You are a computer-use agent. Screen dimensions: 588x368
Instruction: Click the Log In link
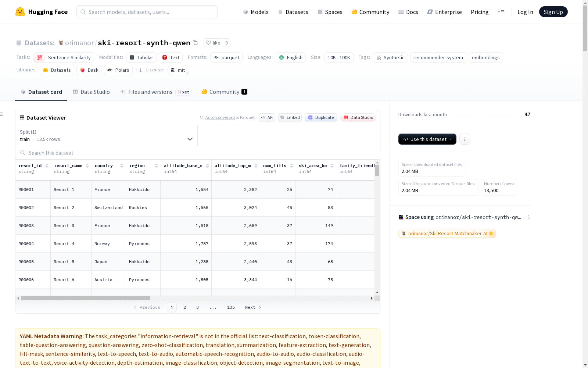coord(525,12)
